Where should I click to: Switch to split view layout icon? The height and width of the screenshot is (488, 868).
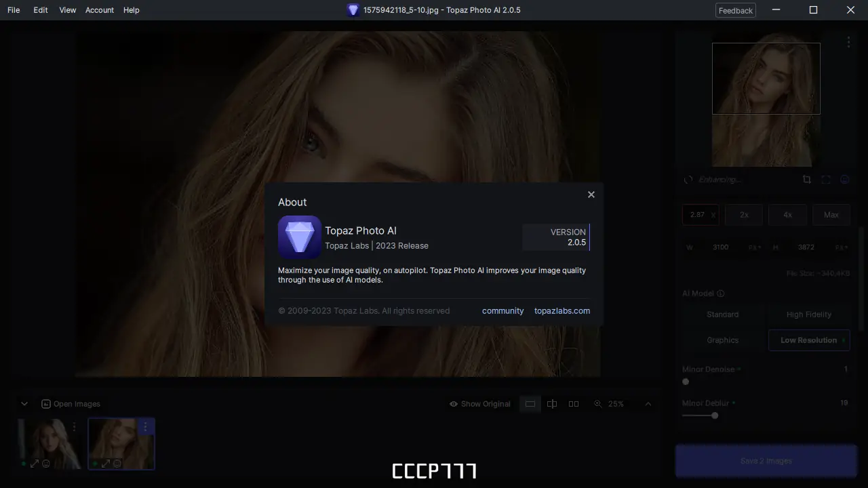pos(552,404)
